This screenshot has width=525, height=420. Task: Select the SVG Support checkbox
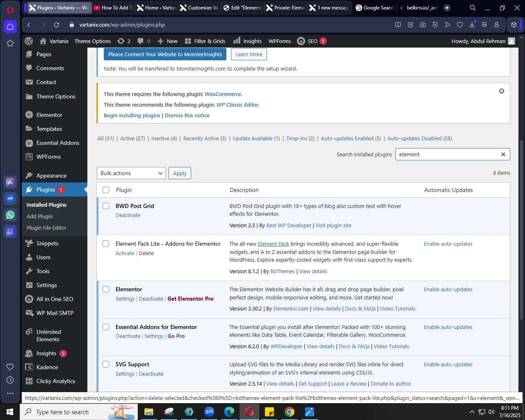click(106, 364)
